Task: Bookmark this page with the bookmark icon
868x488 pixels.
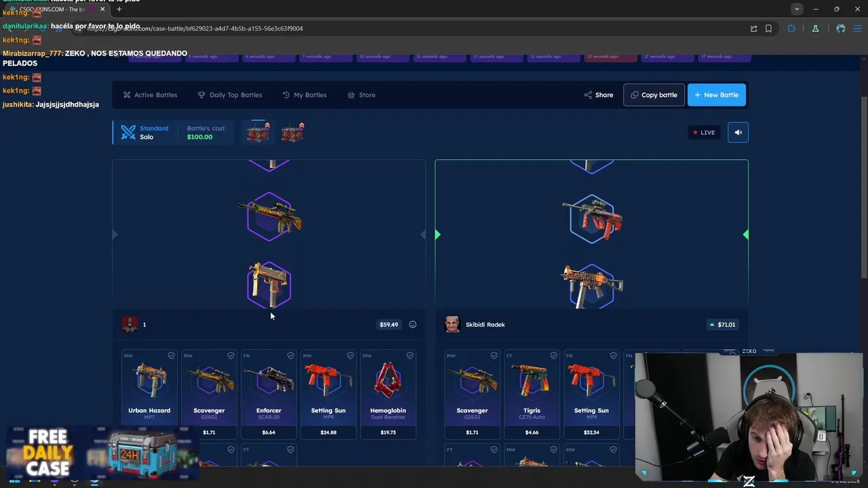Action: coord(768,28)
